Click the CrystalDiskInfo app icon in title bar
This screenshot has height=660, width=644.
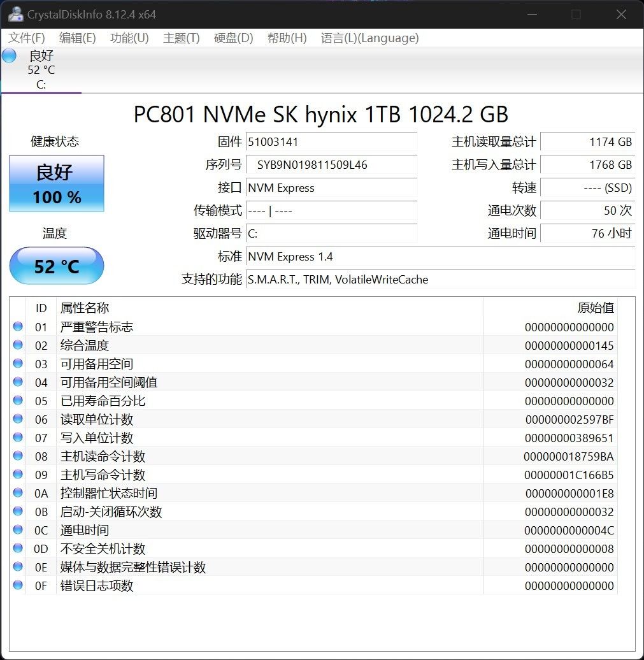pyautogui.click(x=15, y=14)
